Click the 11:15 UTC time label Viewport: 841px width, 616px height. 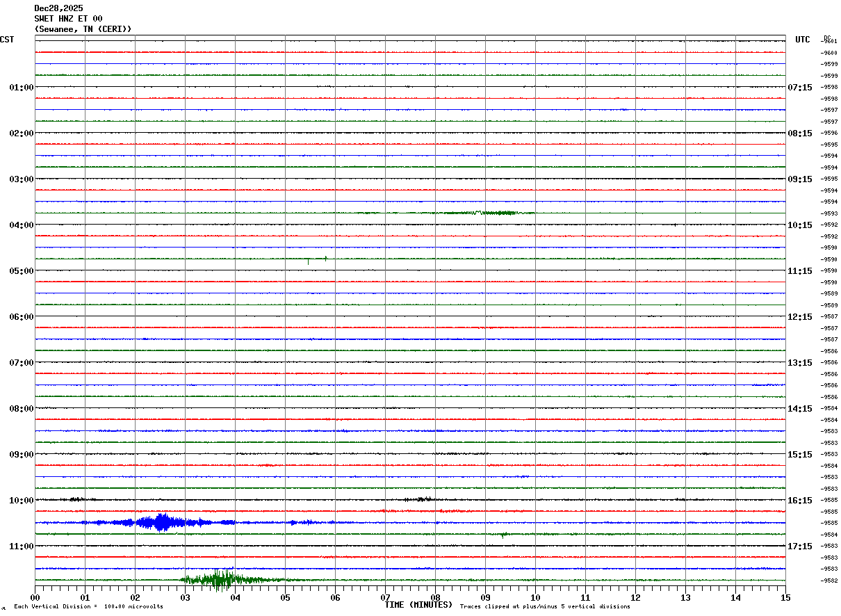coord(800,270)
